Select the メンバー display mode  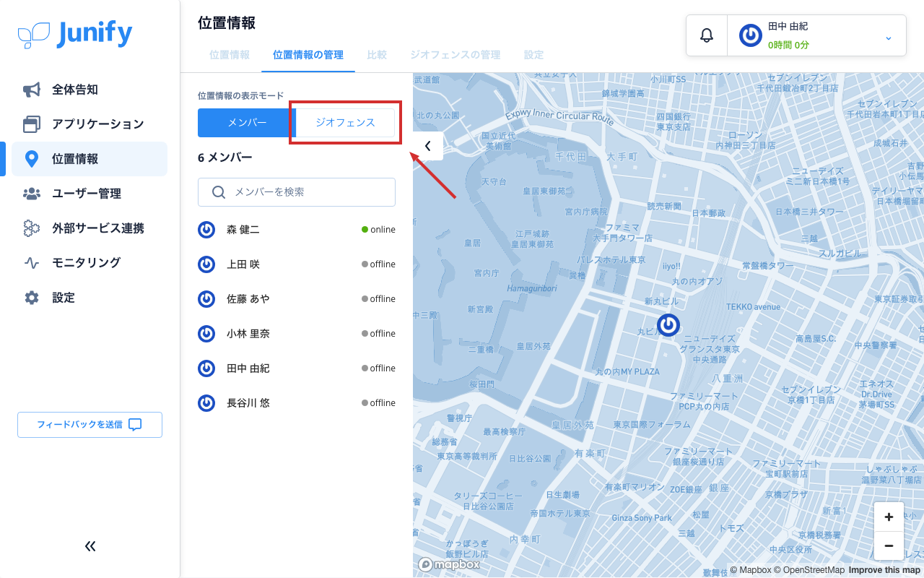tap(247, 123)
